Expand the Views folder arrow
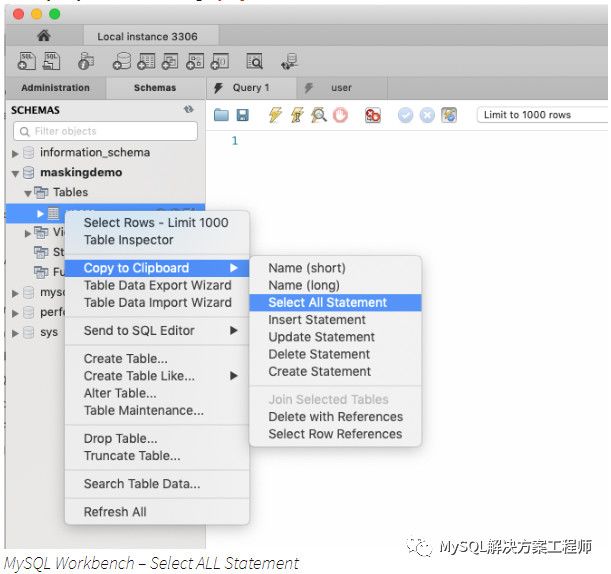 pyautogui.click(x=28, y=233)
